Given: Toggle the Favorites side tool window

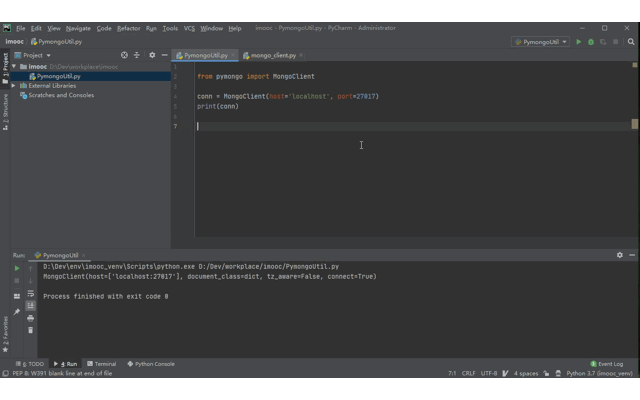Looking at the screenshot, I should [5, 334].
